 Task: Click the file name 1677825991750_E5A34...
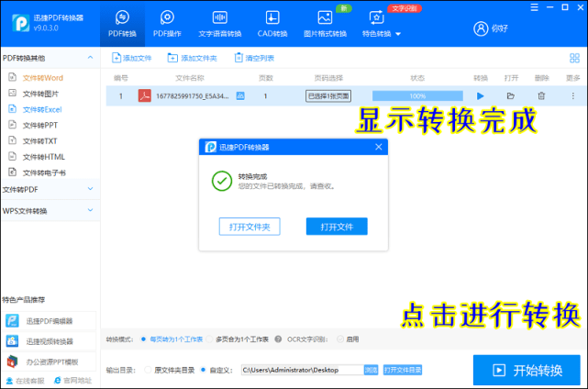point(193,96)
